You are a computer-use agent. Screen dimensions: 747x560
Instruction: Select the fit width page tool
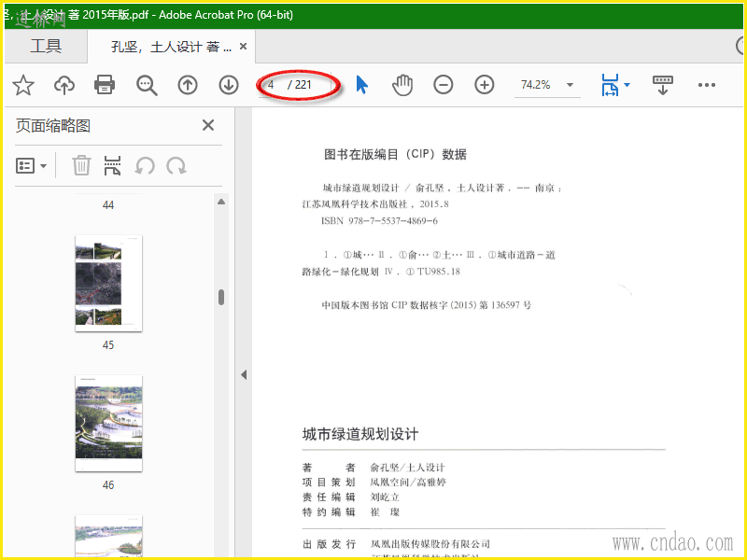[x=610, y=85]
